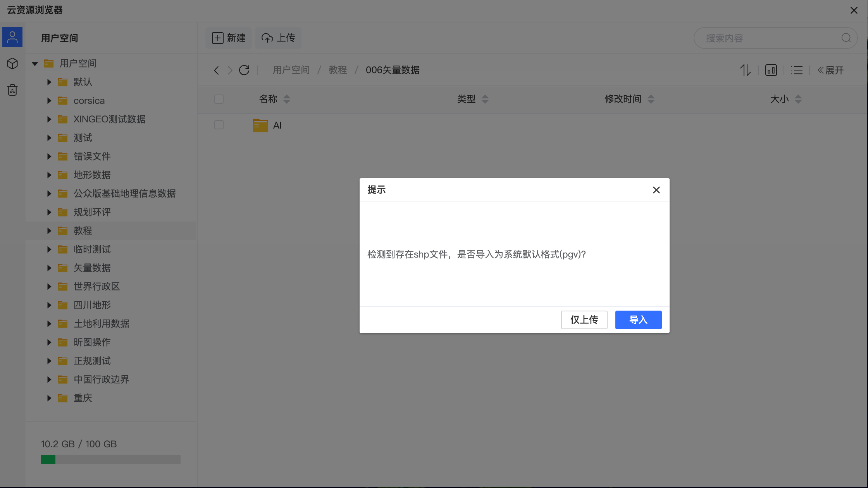Click 用户空间 in the breadcrumb
This screenshot has width=868, height=488.
291,70
